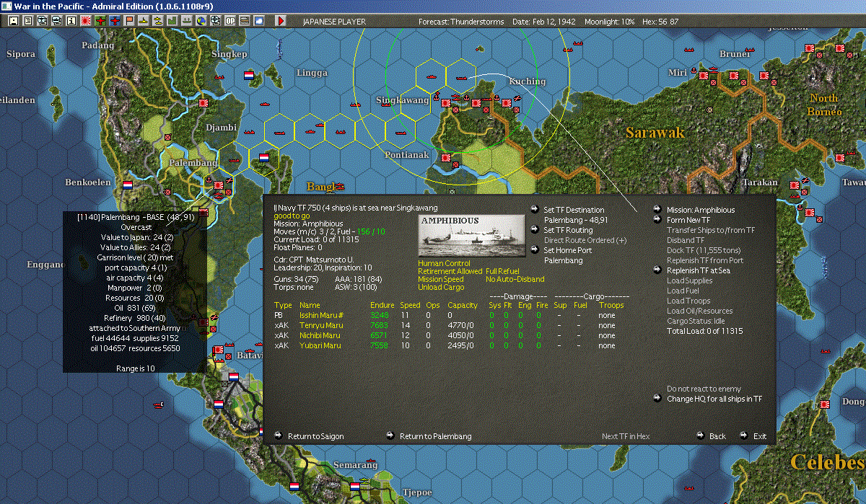
Task: Open ship Yubari Maru details
Action: 320,345
